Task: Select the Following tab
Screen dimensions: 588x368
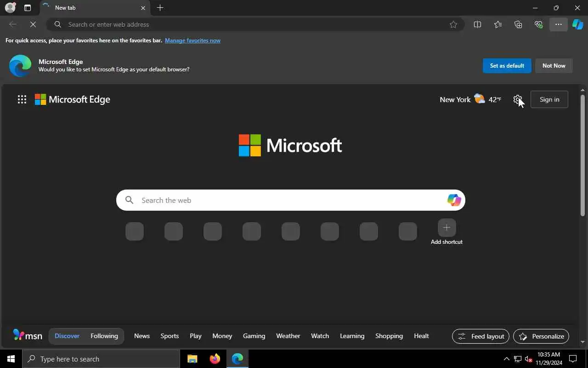Action: pos(104,336)
